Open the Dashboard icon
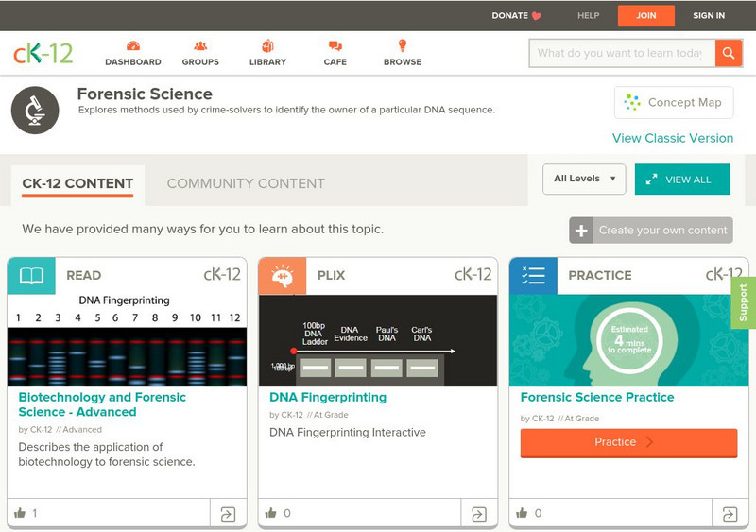This screenshot has height=532, width=756. click(x=133, y=46)
